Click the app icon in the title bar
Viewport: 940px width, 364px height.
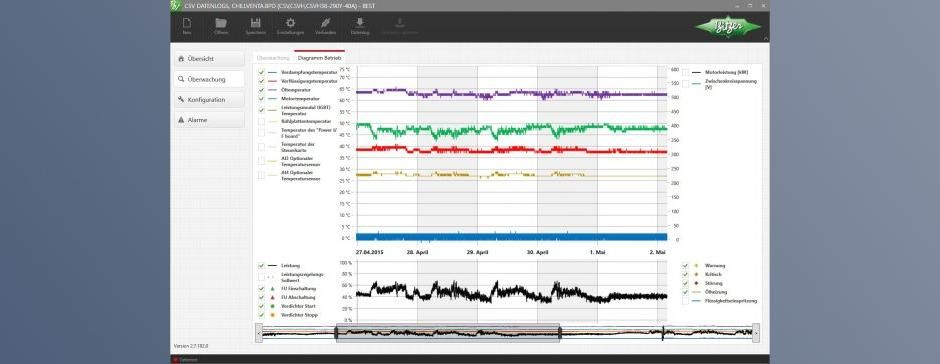175,5
